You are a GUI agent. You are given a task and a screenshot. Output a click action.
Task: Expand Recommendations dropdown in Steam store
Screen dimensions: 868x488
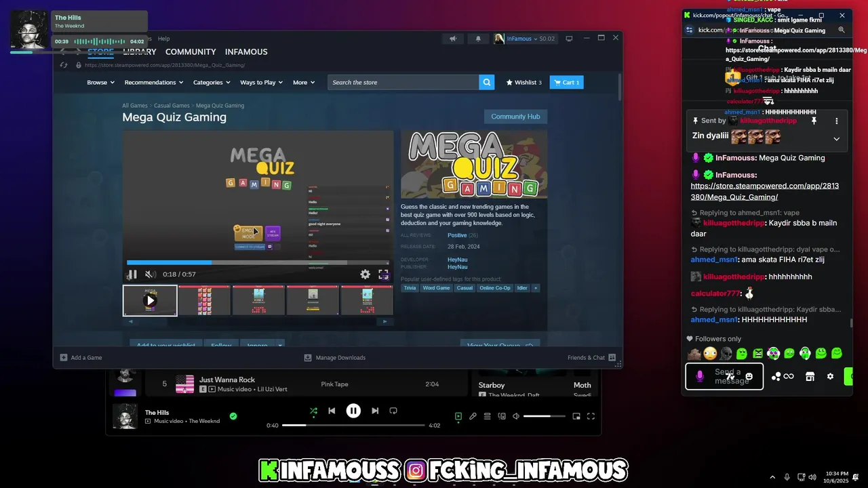click(154, 82)
